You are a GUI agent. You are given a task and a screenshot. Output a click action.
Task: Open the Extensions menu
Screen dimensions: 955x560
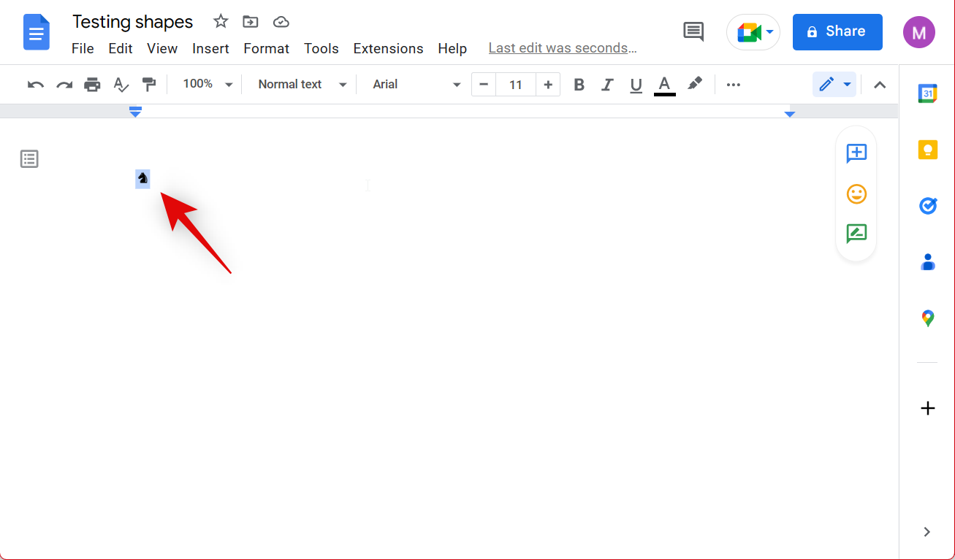(x=388, y=48)
